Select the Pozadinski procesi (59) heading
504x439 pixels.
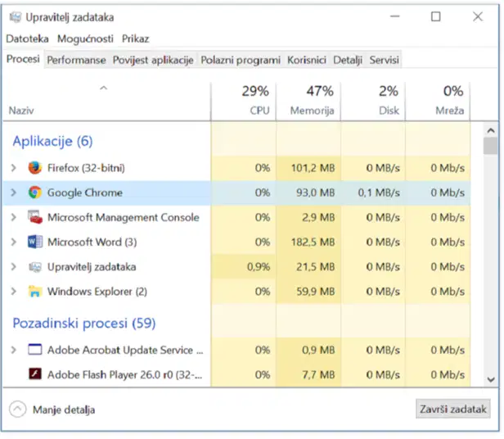[x=84, y=323]
